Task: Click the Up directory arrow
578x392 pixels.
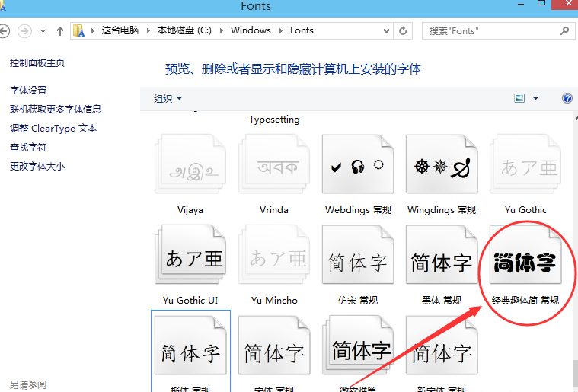Action: coord(59,31)
